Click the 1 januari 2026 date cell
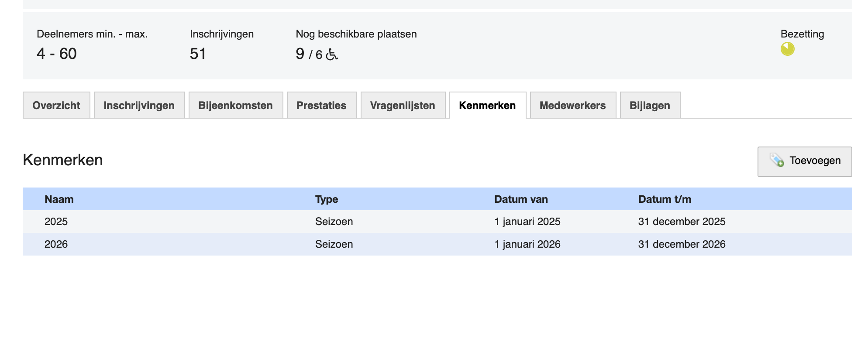The width and height of the screenshot is (868, 348). [527, 244]
